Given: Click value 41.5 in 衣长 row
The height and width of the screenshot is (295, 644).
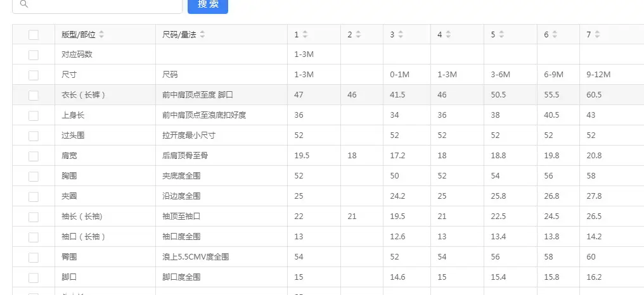Looking at the screenshot, I should (397, 95).
